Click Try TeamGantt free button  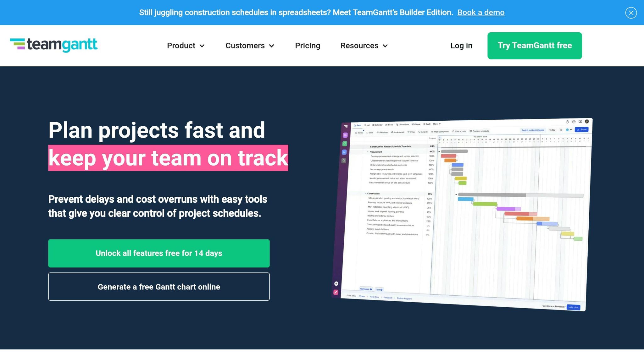[x=535, y=46]
